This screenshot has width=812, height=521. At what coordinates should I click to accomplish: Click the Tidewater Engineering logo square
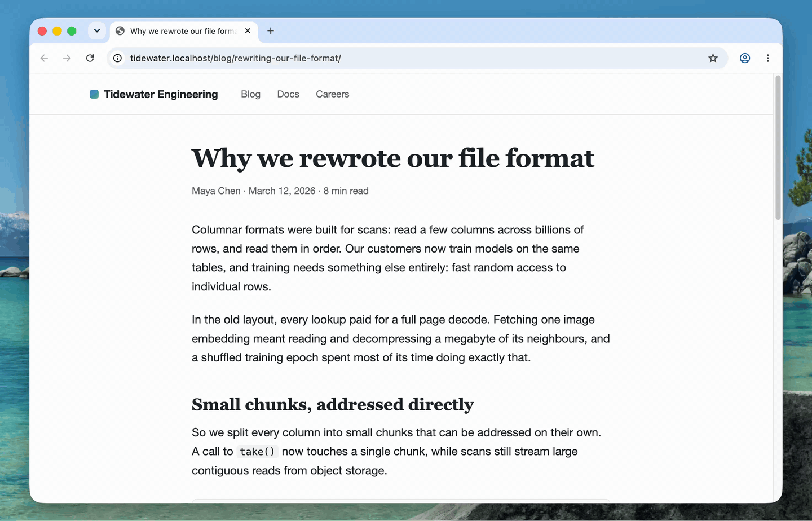pyautogui.click(x=94, y=94)
